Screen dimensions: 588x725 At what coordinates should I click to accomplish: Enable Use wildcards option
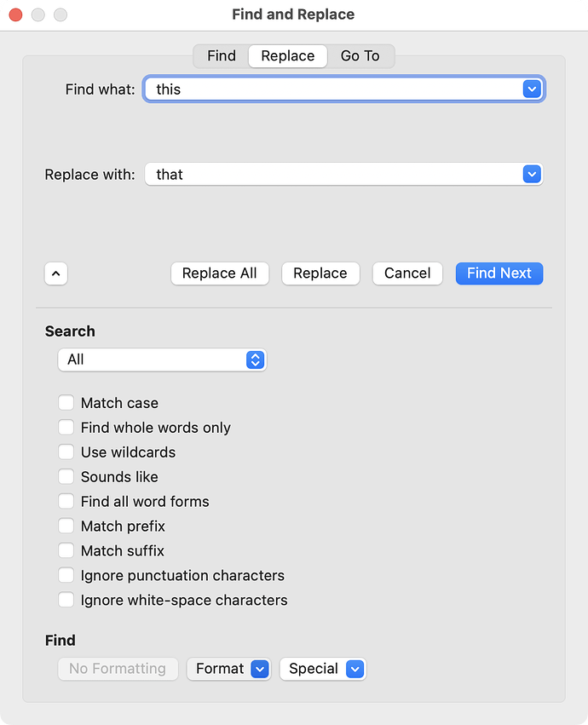coord(66,452)
